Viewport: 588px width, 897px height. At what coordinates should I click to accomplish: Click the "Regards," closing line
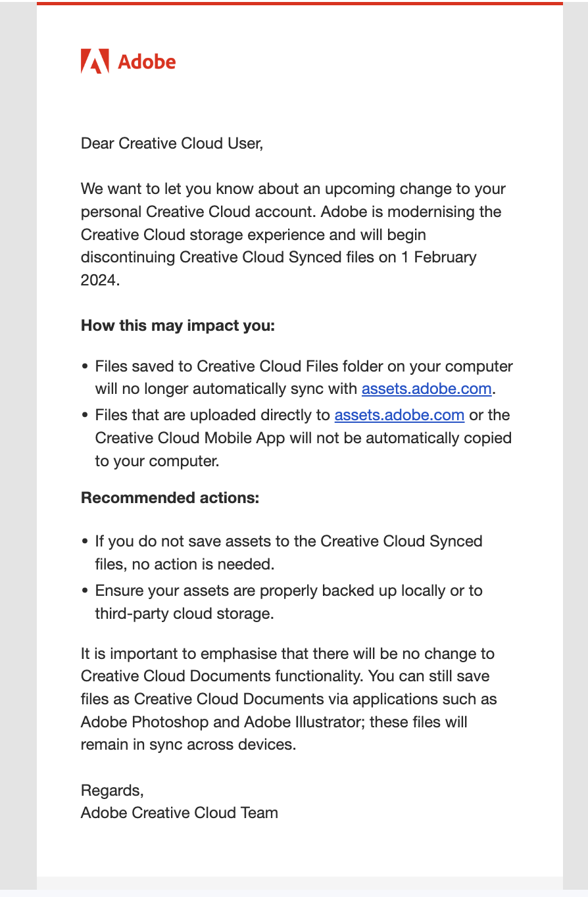point(112,790)
